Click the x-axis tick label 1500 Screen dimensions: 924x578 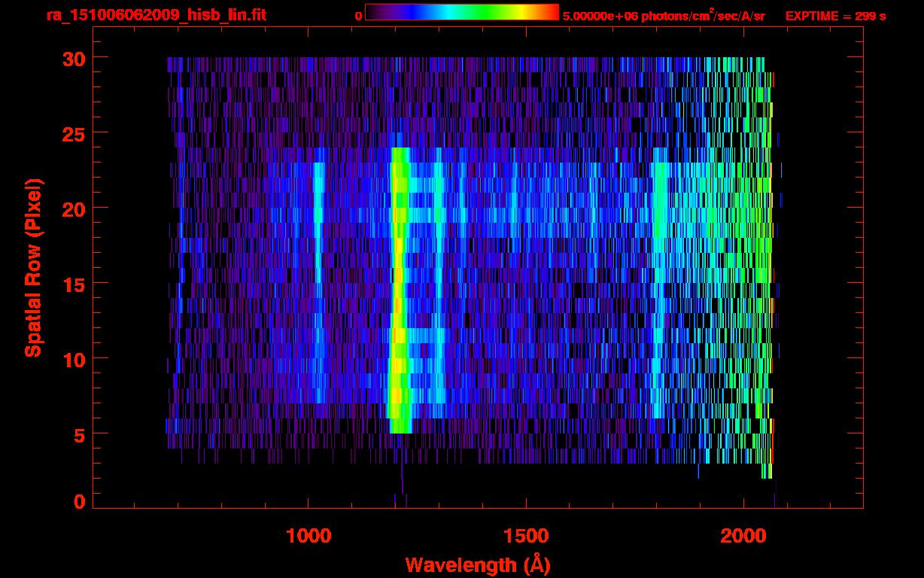[x=525, y=535]
